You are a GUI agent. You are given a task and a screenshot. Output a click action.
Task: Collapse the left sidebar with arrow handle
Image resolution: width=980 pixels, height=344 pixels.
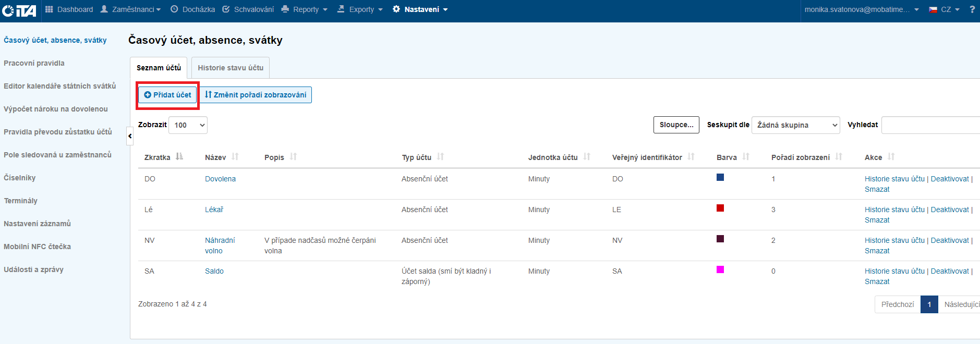tap(130, 136)
